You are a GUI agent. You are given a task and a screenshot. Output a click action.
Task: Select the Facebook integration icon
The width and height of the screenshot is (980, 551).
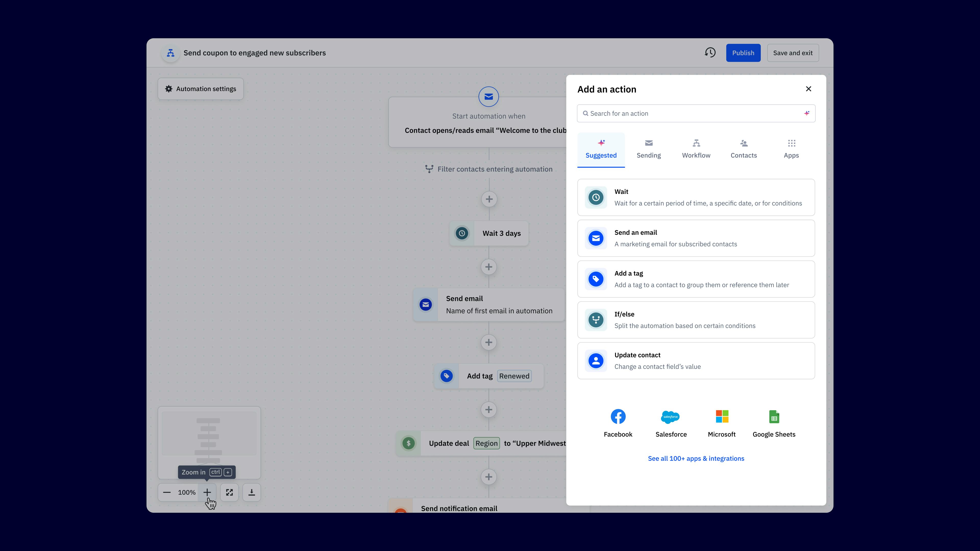617,416
